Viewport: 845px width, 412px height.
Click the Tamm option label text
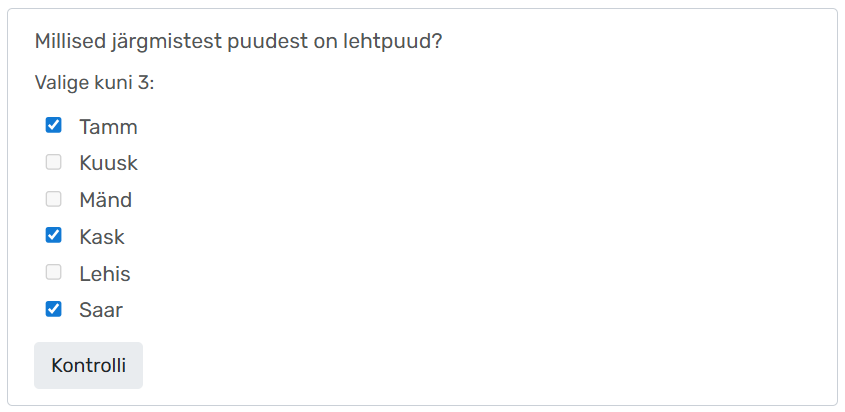click(108, 127)
